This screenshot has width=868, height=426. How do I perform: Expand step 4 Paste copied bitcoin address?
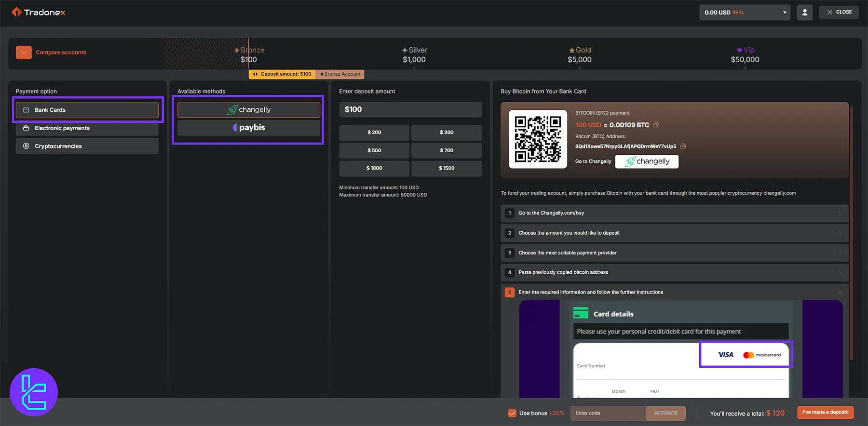click(675, 272)
